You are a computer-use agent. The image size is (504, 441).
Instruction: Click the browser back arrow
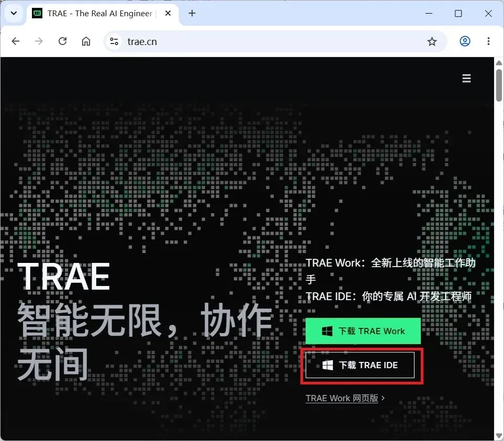click(15, 41)
